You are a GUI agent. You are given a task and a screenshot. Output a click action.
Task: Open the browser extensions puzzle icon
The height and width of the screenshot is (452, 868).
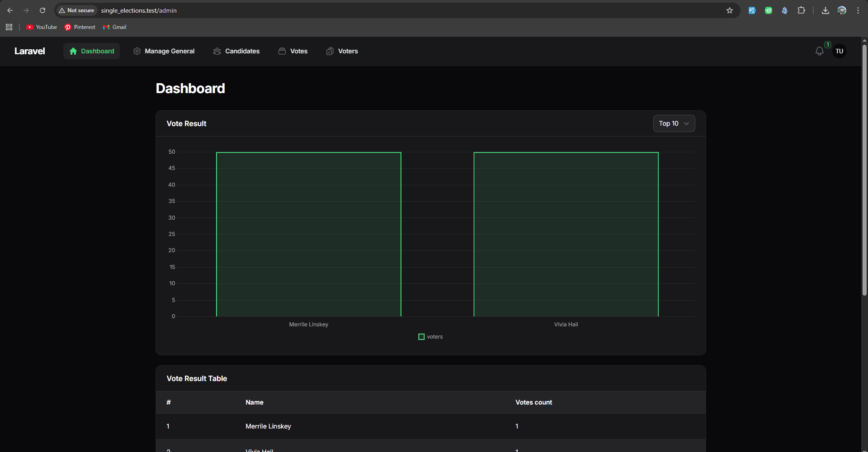[x=801, y=10]
